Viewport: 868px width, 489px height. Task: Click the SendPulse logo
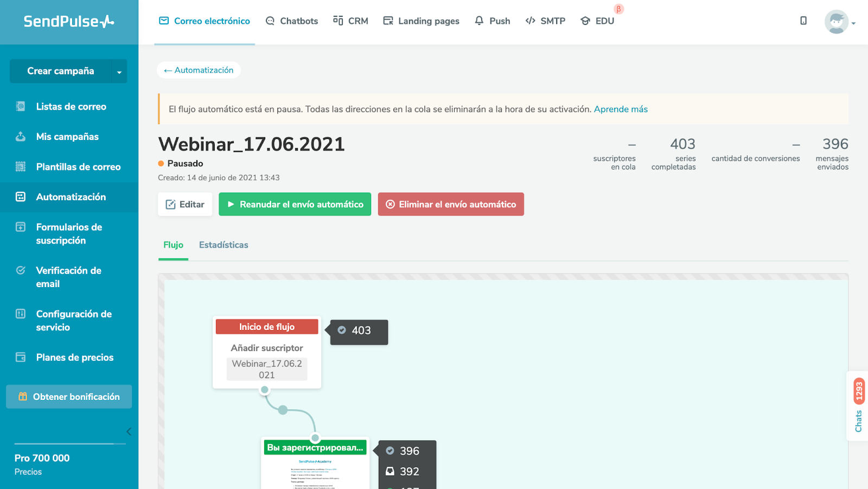coord(69,21)
